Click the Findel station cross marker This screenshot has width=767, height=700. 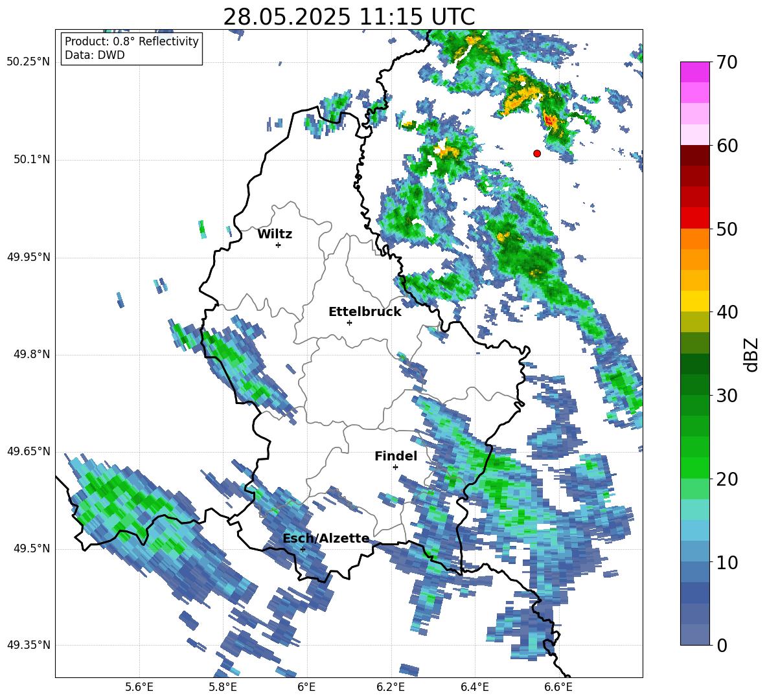pyautogui.click(x=395, y=468)
